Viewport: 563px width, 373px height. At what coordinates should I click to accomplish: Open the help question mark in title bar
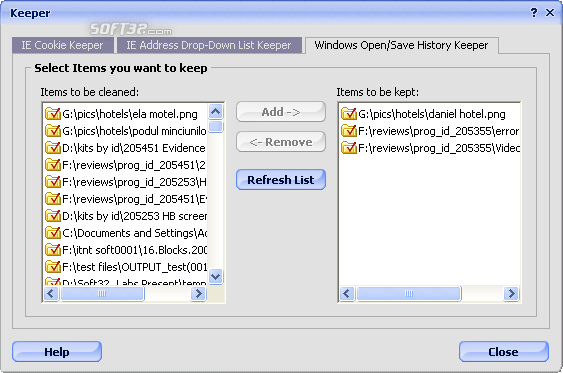tap(534, 13)
